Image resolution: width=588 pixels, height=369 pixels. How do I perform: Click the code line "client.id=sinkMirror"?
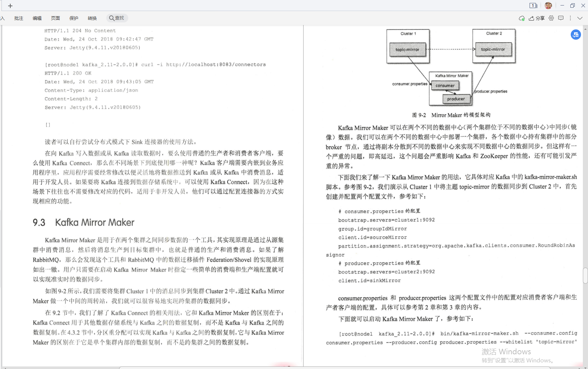[369, 280]
